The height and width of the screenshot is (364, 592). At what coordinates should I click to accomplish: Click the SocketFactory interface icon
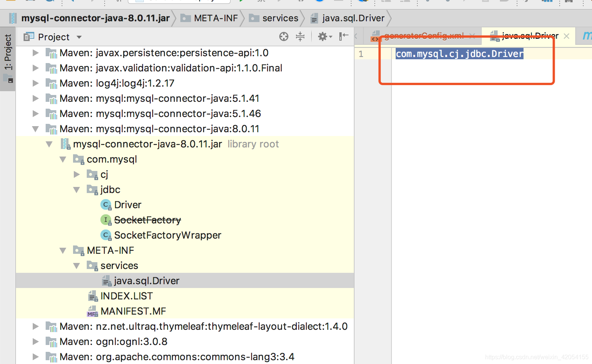coord(106,220)
